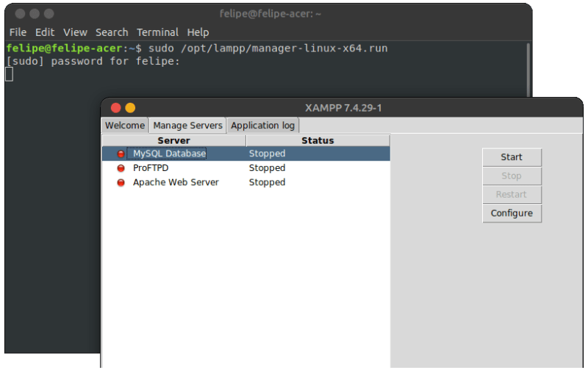588x370 pixels.
Task: Open the Help menu in the terminal
Action: pos(198,32)
